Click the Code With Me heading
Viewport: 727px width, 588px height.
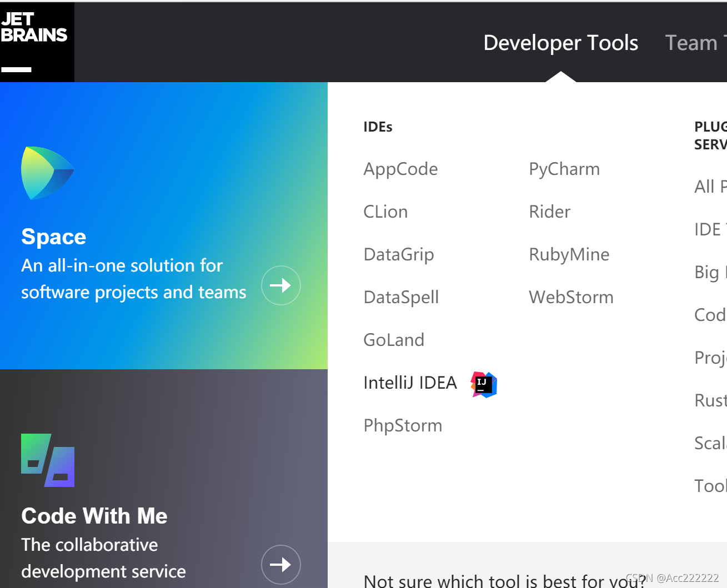click(x=94, y=516)
